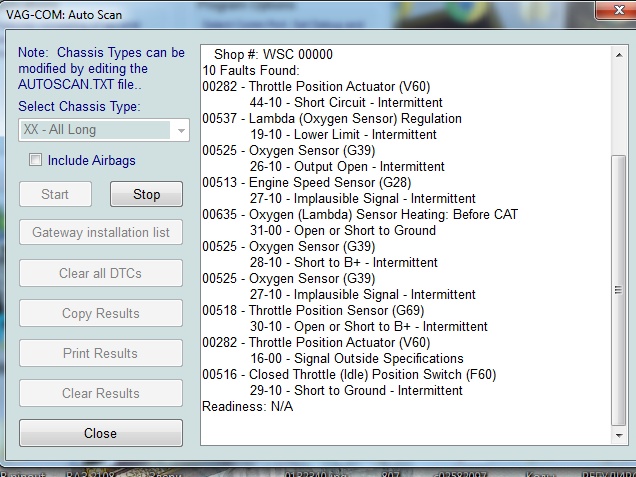Close the VAG-COM window with X button
Screen dimensions: 636x477
tap(617, 10)
